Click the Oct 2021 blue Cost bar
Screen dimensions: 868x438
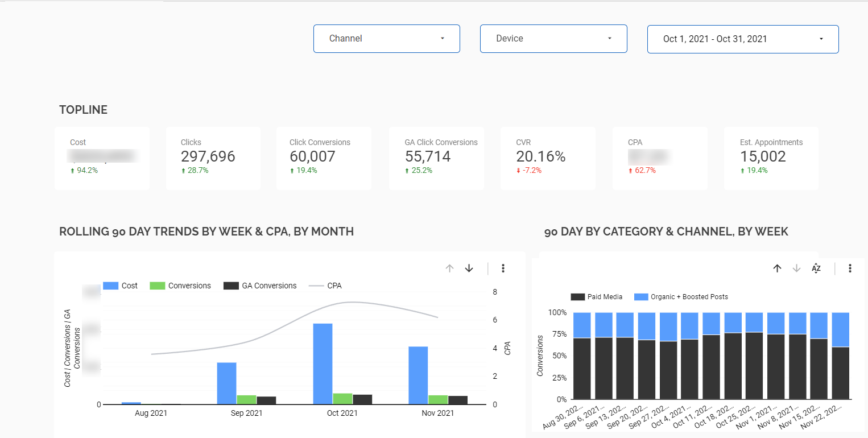(323, 364)
